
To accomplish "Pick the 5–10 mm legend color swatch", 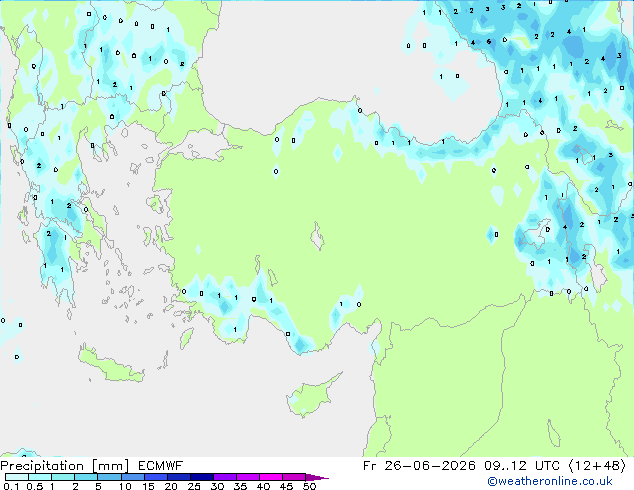I will pos(109,477).
